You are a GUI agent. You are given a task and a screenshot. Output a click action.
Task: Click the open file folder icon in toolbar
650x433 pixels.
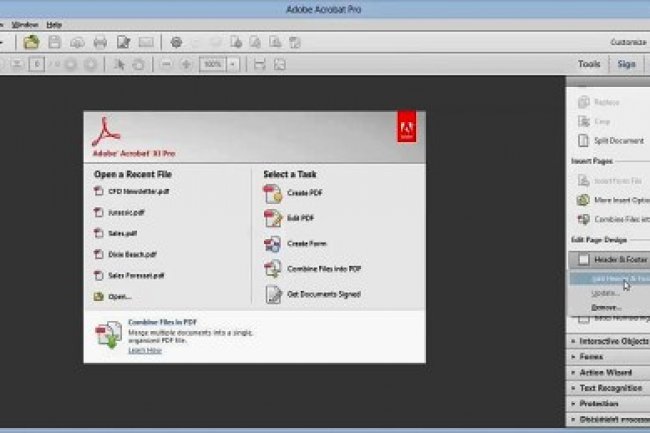tap(32, 42)
